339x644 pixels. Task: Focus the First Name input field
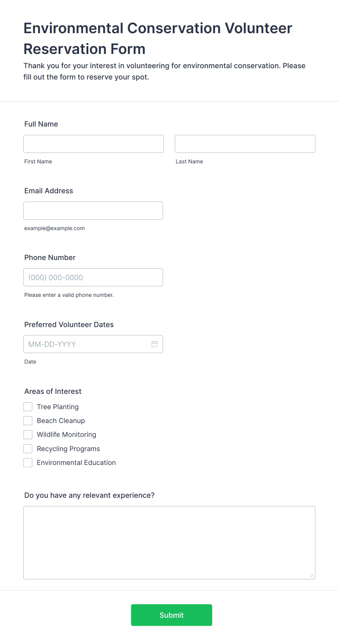94,144
